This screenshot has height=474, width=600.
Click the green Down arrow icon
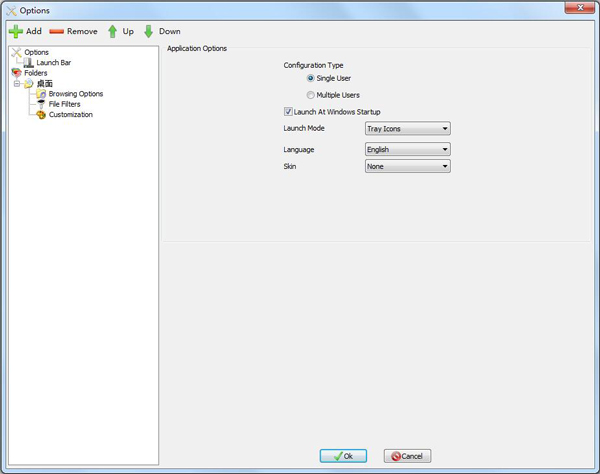coord(148,31)
